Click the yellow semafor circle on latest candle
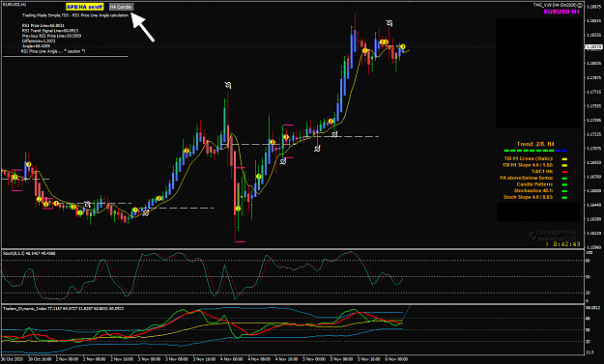 click(403, 47)
